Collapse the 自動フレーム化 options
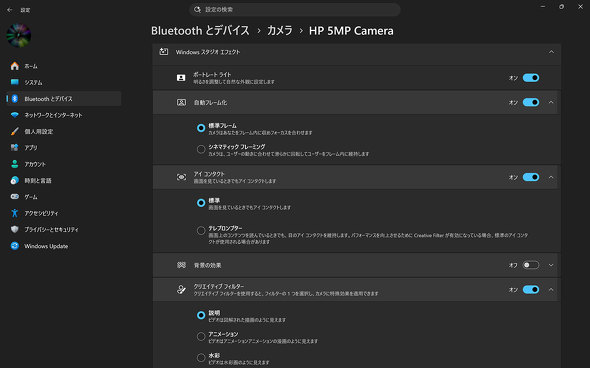Image resolution: width=590 pixels, height=368 pixels. click(x=551, y=102)
